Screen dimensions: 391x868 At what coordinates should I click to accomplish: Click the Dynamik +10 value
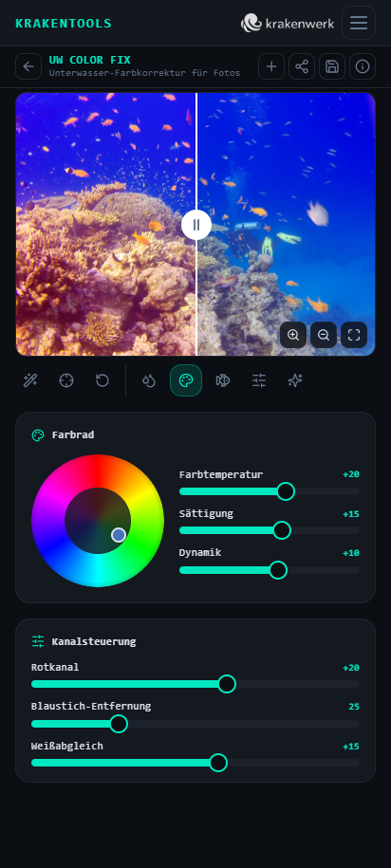pyautogui.click(x=351, y=553)
